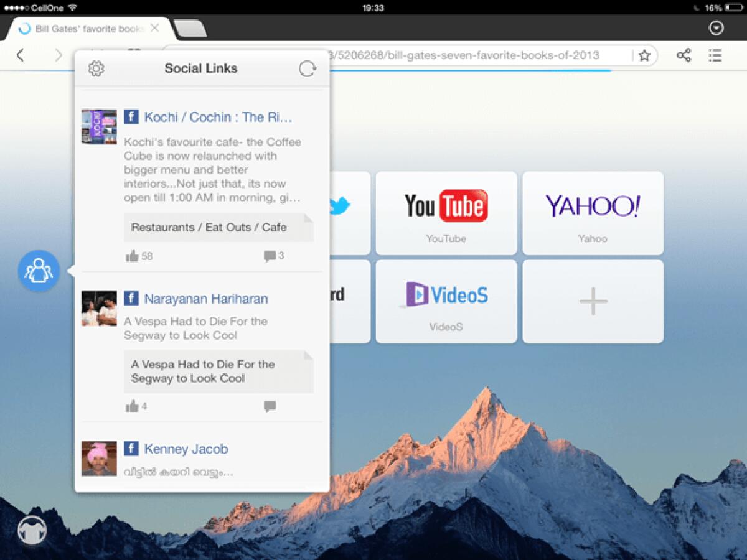Expand Restaurants / Eat Outs / Cafe entry

click(x=219, y=227)
